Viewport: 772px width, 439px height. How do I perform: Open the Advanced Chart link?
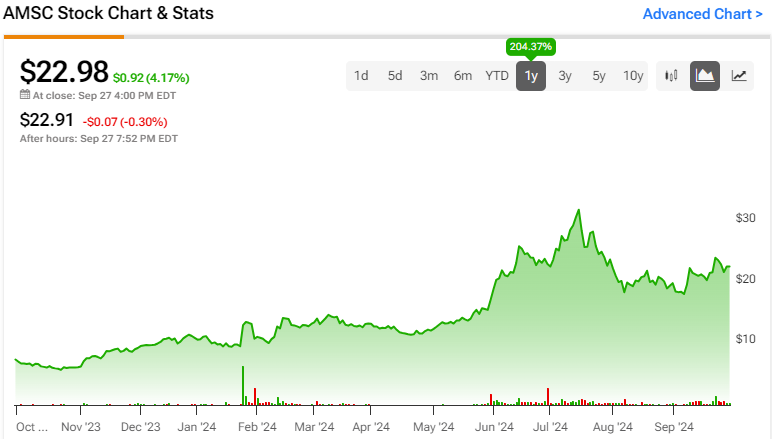point(703,14)
